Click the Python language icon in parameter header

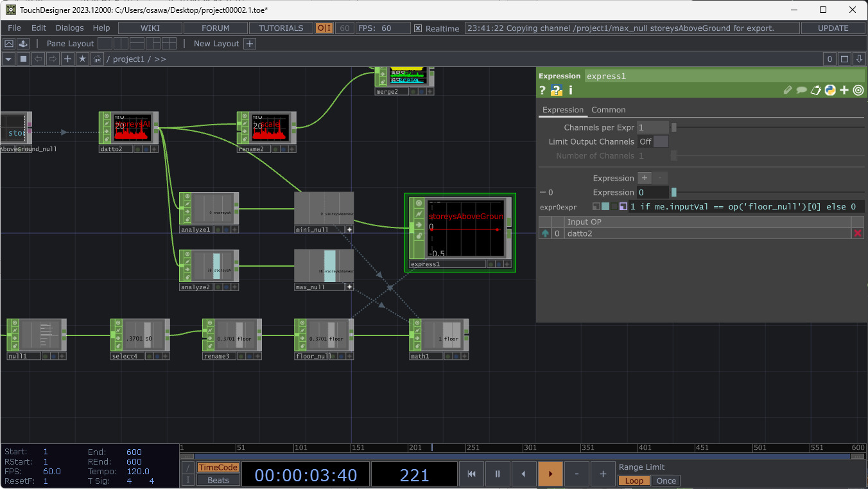(830, 91)
